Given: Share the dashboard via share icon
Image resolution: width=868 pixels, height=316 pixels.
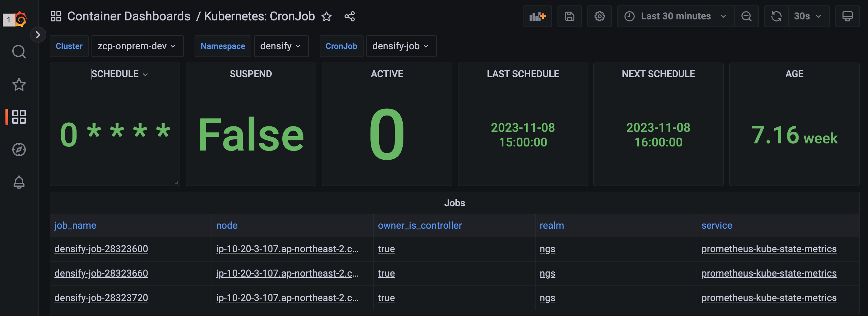Looking at the screenshot, I should [350, 16].
